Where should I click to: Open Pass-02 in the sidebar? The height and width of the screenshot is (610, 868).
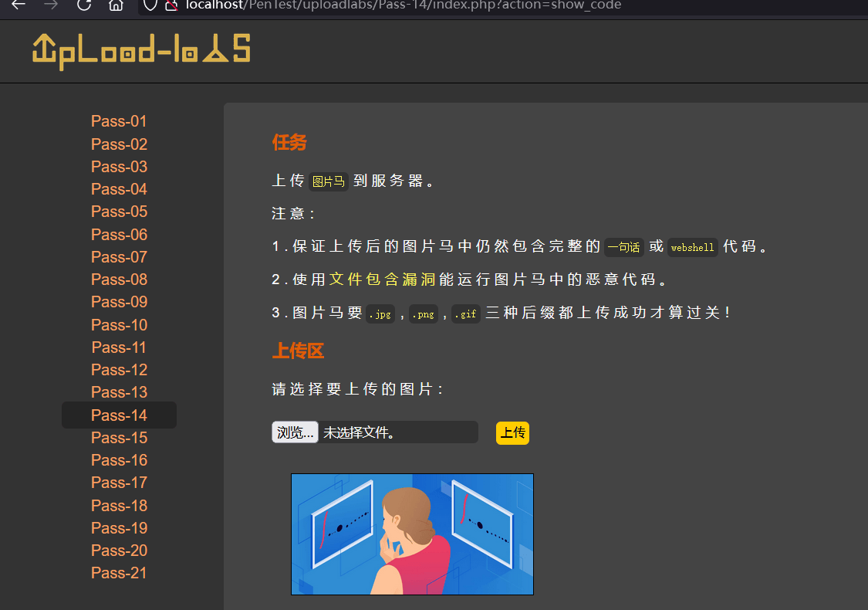pos(119,144)
